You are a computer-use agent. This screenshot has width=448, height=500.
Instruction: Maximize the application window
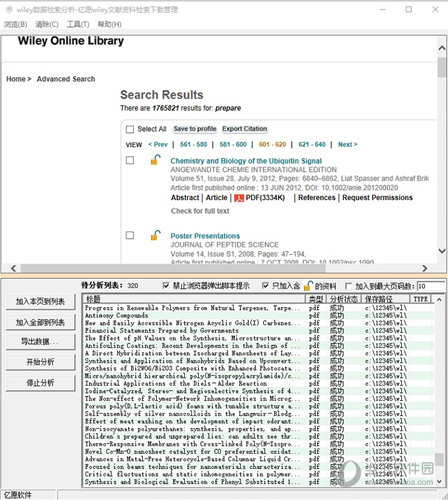point(409,9)
